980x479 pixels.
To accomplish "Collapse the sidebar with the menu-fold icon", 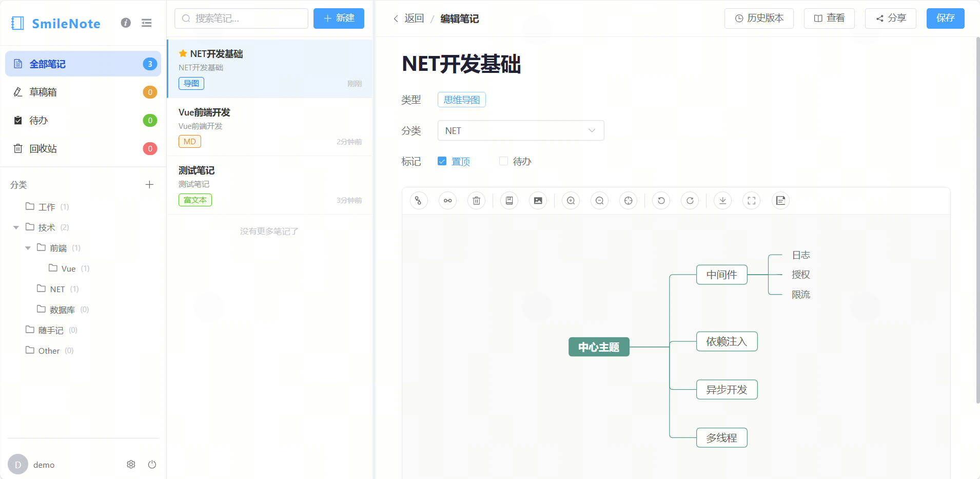I will coord(147,23).
